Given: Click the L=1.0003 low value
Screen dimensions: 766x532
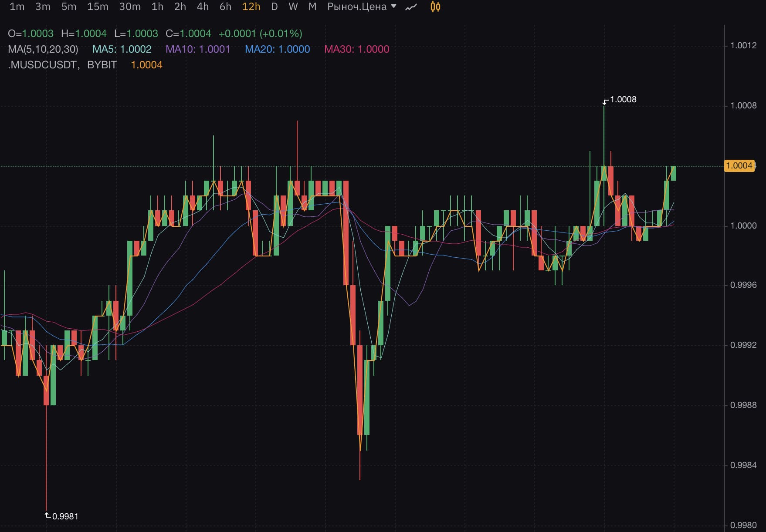Looking at the screenshot, I should (x=136, y=34).
